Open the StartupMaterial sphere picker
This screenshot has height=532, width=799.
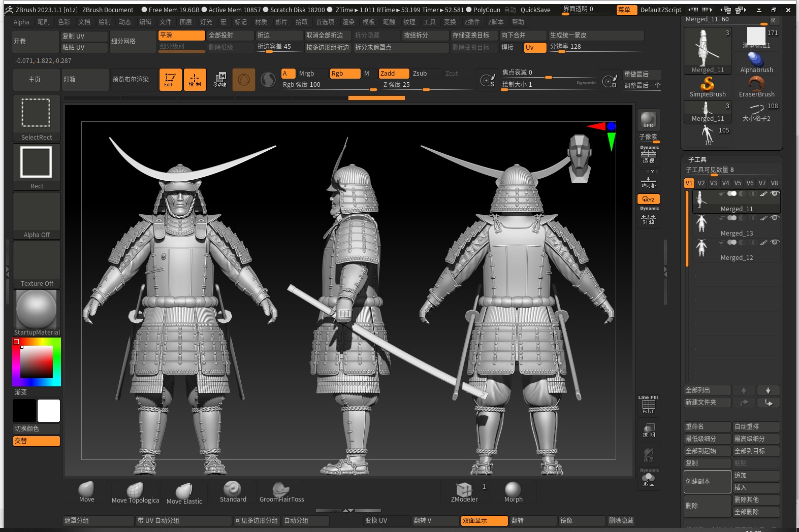(37, 313)
